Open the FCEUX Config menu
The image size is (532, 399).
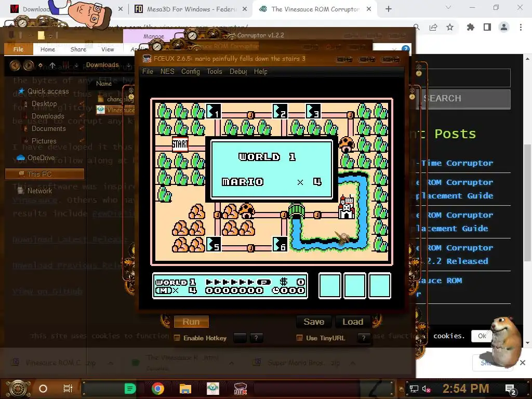click(190, 72)
